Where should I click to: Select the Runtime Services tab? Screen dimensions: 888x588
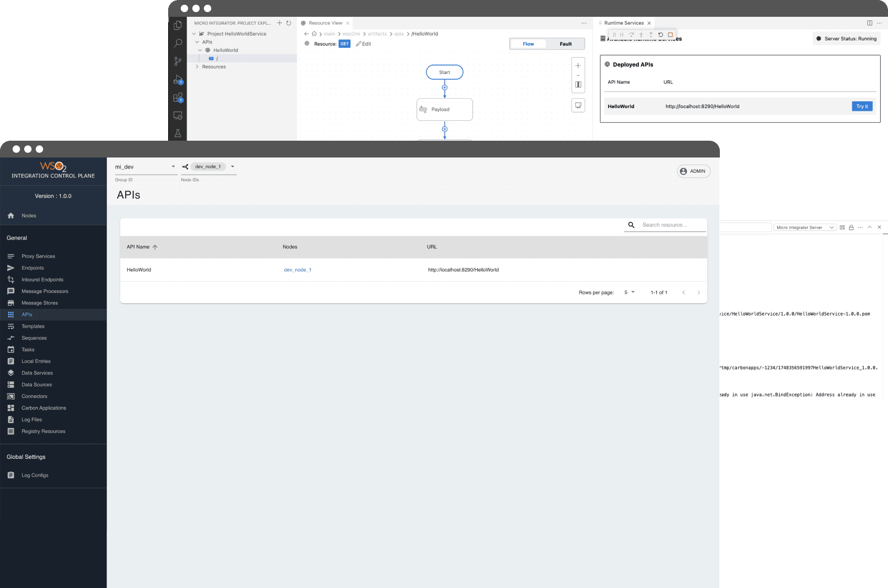coord(624,23)
